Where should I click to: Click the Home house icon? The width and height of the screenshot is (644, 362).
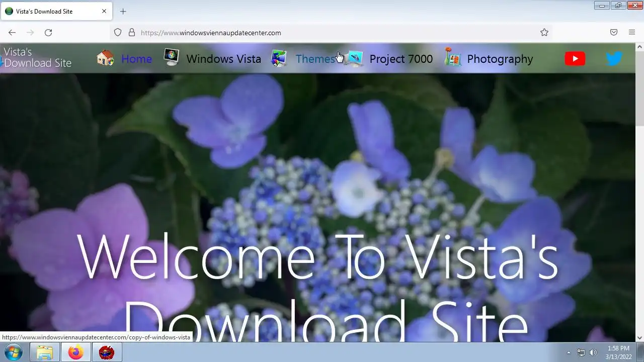(105, 58)
